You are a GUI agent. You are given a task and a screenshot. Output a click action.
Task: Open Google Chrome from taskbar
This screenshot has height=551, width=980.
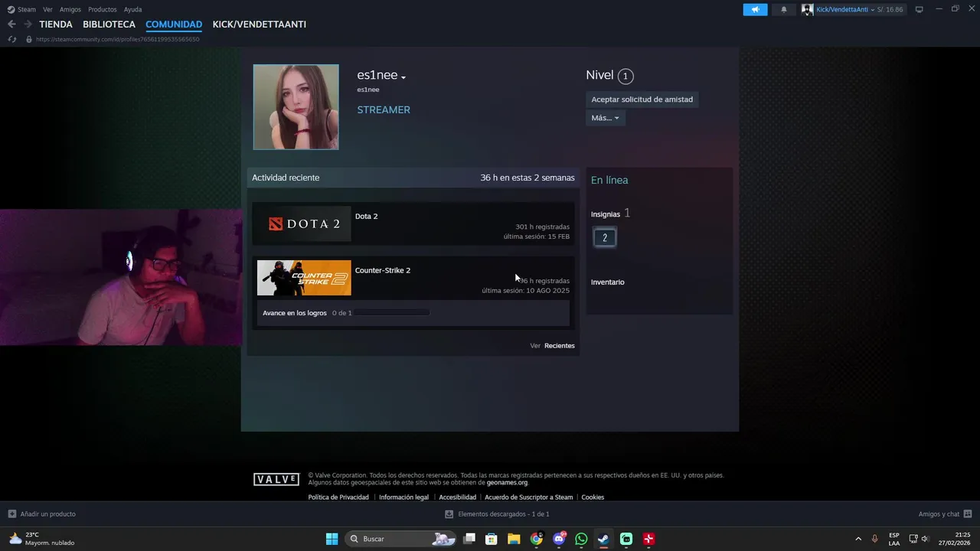tap(537, 539)
